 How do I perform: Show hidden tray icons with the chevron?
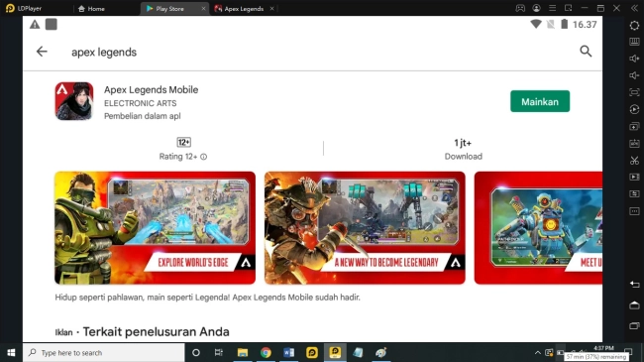click(x=537, y=352)
